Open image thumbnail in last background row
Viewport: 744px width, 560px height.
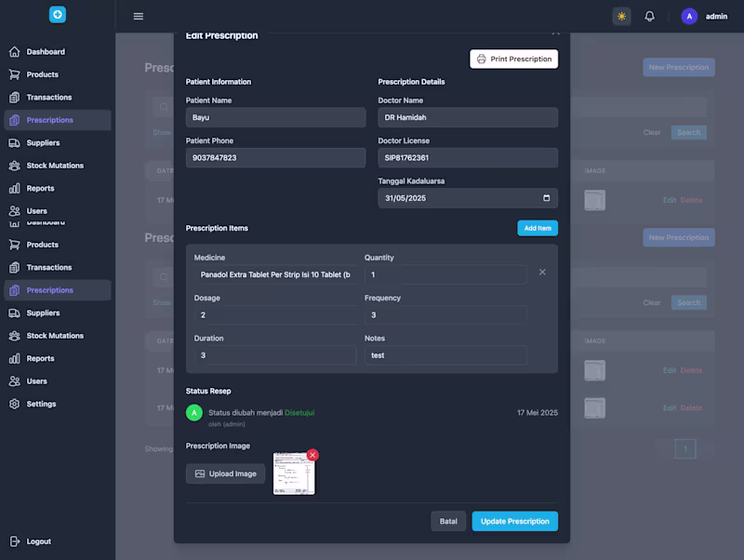tap(594, 408)
